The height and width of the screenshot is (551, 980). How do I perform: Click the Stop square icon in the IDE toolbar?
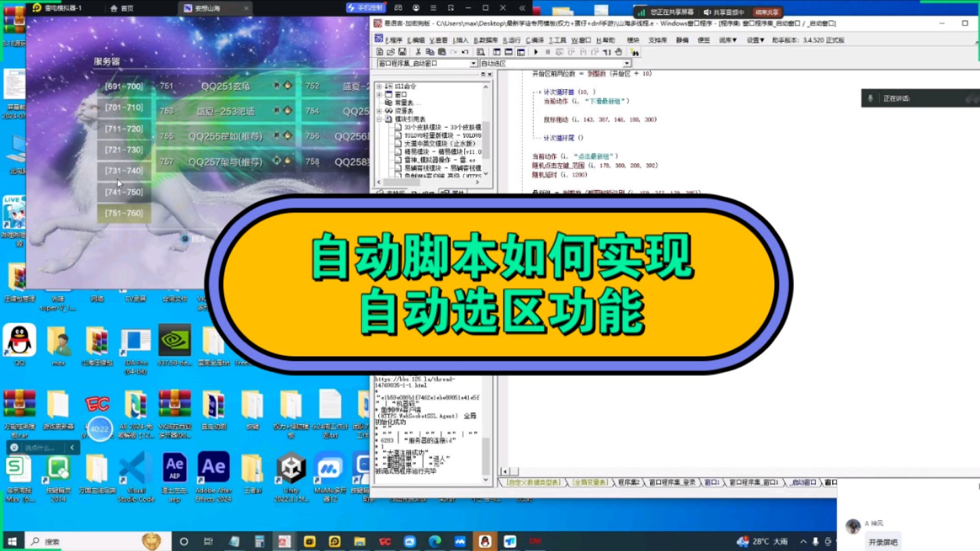547,52
